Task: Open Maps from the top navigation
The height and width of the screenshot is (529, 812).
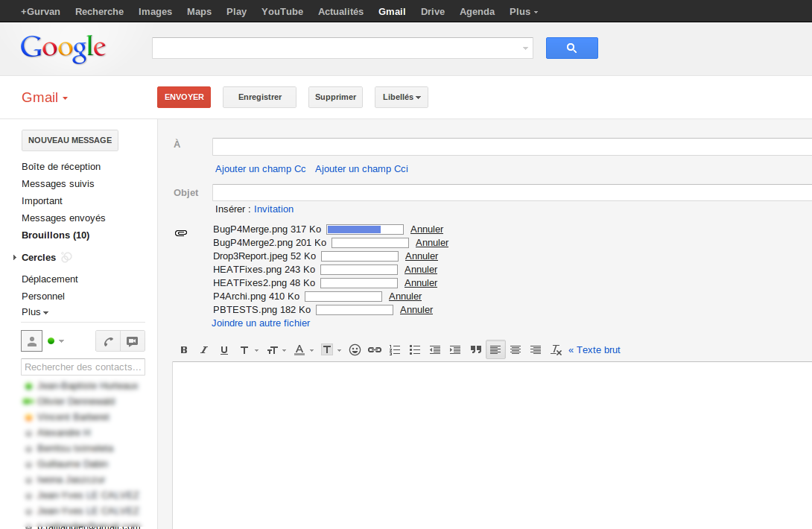Action: point(200,11)
